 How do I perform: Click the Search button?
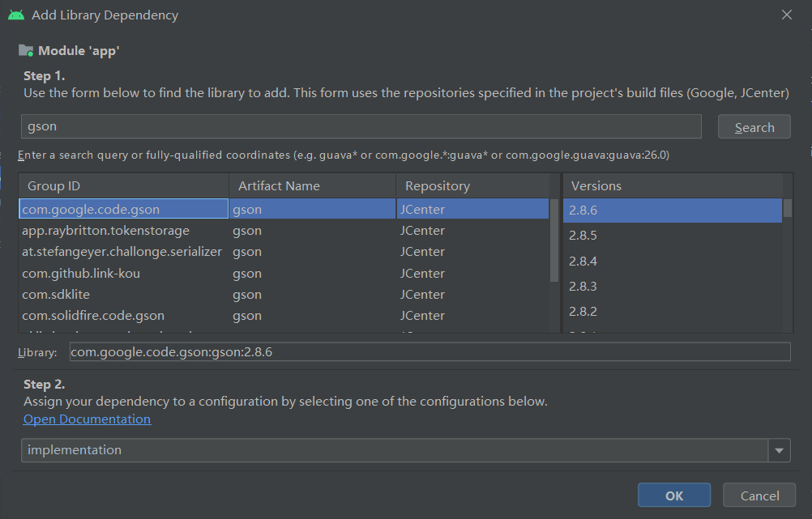click(x=754, y=127)
